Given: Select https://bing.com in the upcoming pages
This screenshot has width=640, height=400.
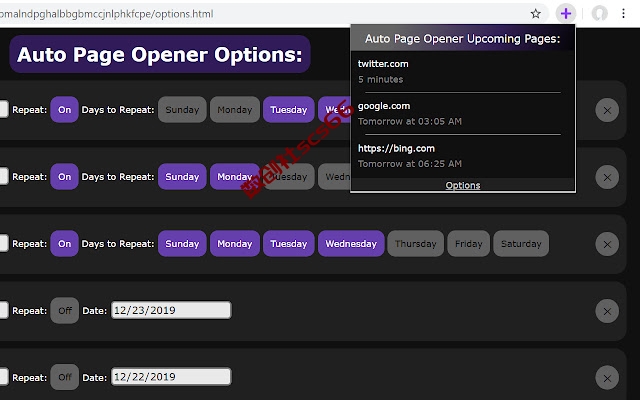Looking at the screenshot, I should (396, 149).
